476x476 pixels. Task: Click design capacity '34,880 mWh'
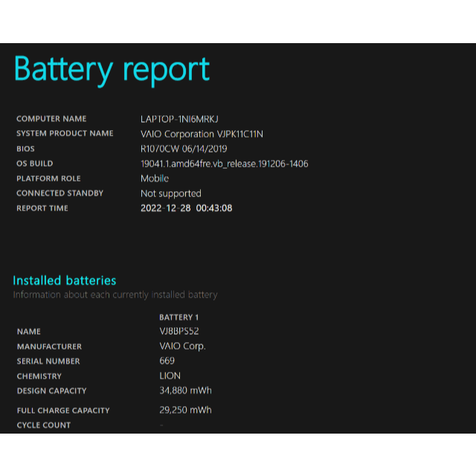185,390
